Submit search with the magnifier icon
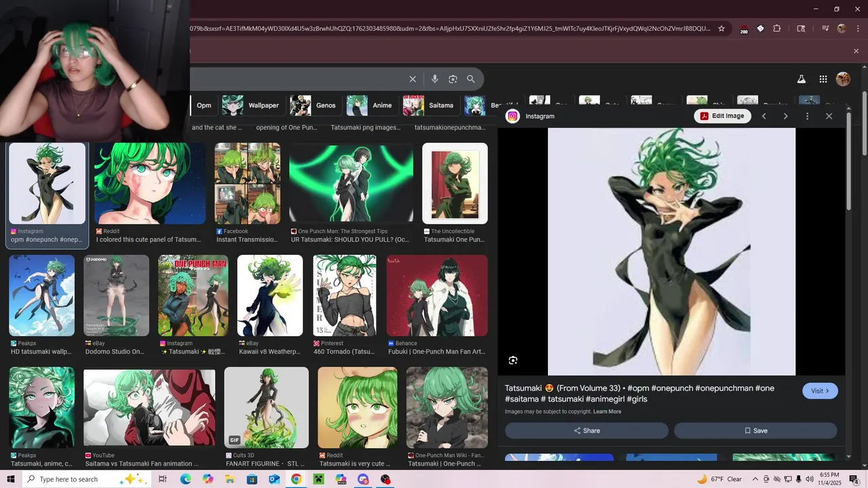This screenshot has height=488, width=868. coord(471,79)
